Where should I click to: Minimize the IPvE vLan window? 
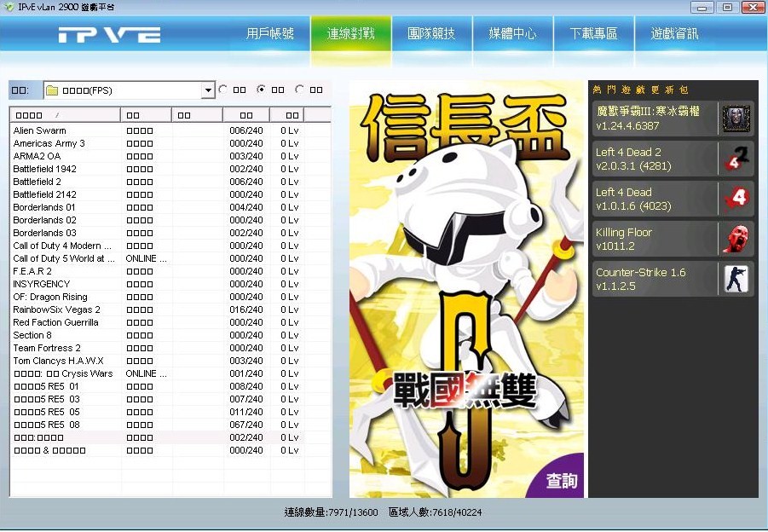click(702, 8)
